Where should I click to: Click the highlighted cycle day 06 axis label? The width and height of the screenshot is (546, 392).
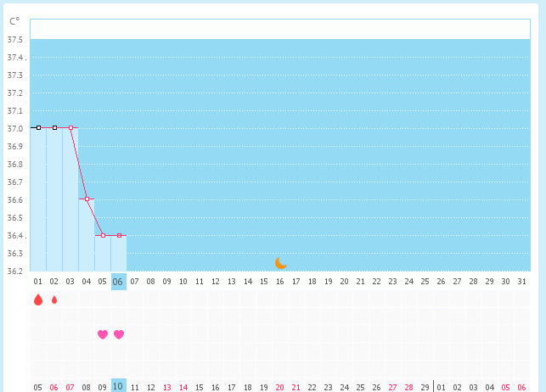[x=118, y=282]
